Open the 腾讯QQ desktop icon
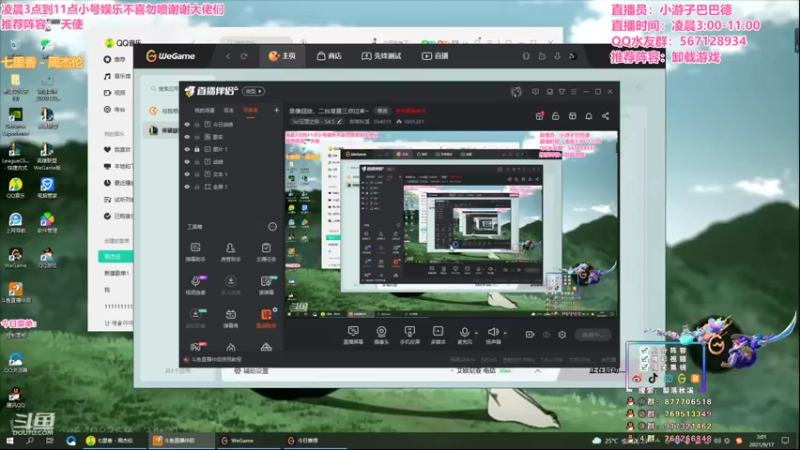The width and height of the screenshot is (800, 450). (x=15, y=397)
